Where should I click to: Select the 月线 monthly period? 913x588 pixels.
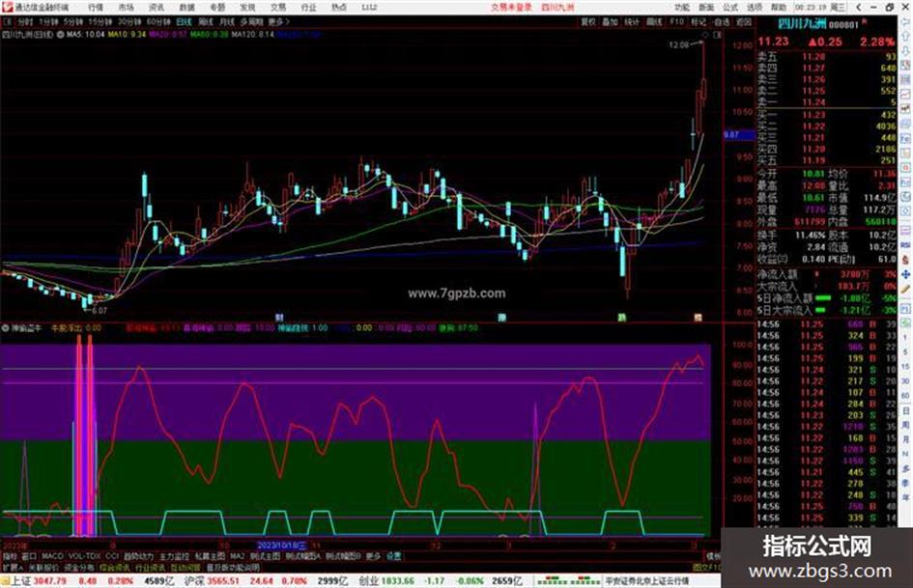click(226, 21)
